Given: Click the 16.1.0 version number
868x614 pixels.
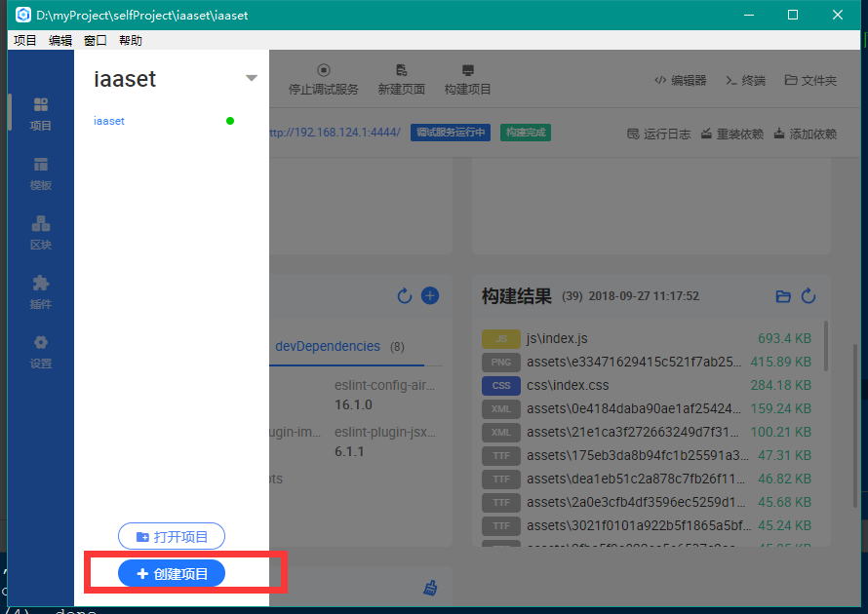Looking at the screenshot, I should (x=353, y=404).
